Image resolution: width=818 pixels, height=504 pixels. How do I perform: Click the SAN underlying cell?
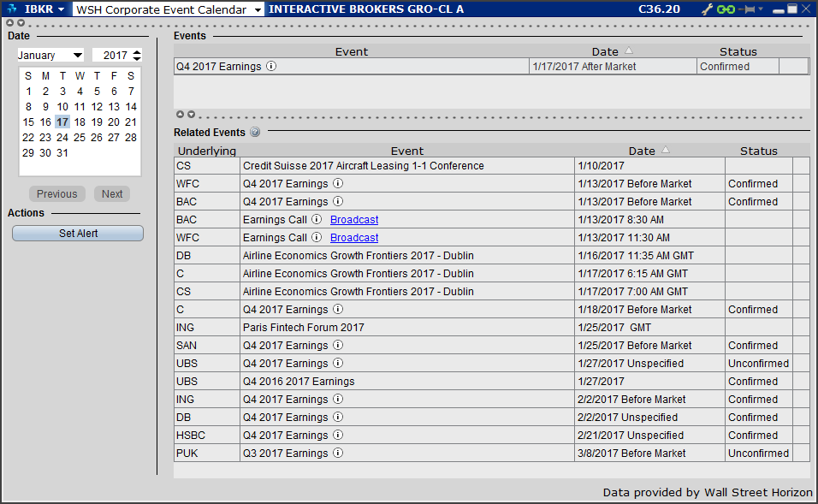207,346
